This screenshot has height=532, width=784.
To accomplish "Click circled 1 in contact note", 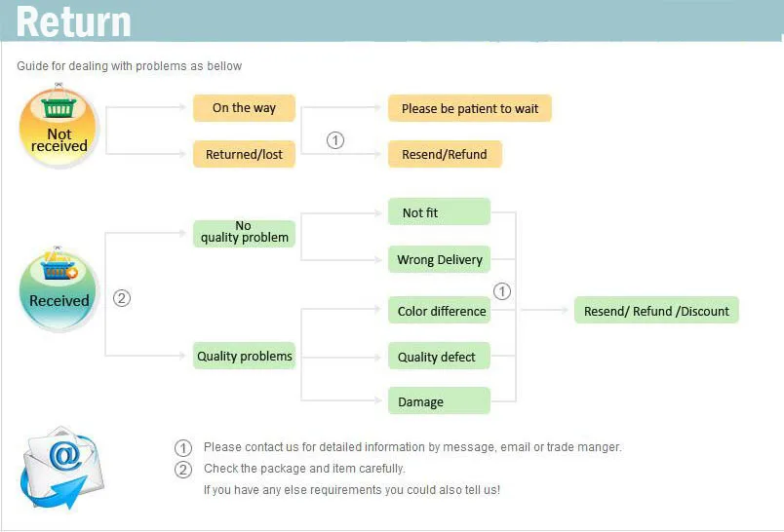I will coord(183,448).
